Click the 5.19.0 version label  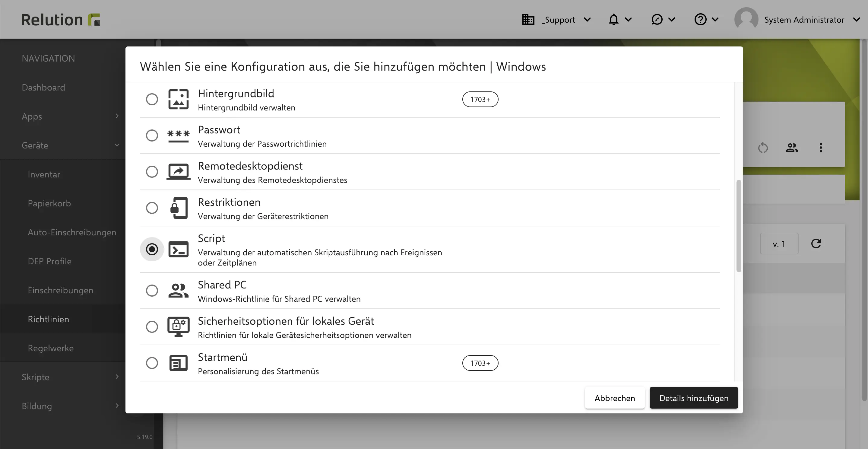[x=144, y=437]
